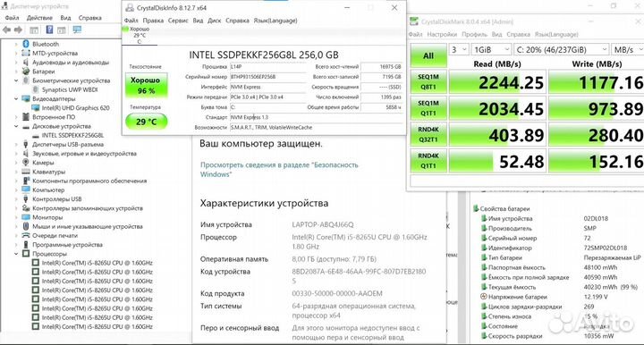Image resolution: width=644 pixels, height=345 pixels.
Task: Click the Компьютер icon in device tree
Action: click(x=26, y=189)
